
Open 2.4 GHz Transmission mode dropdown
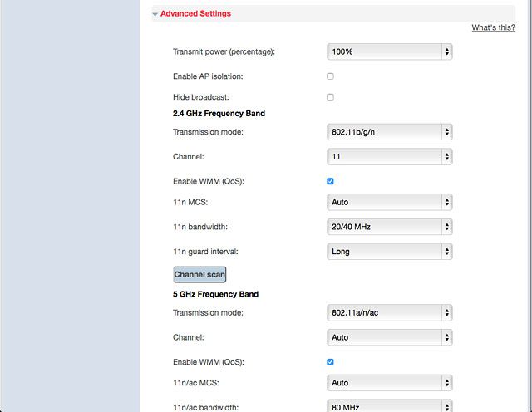(x=390, y=132)
